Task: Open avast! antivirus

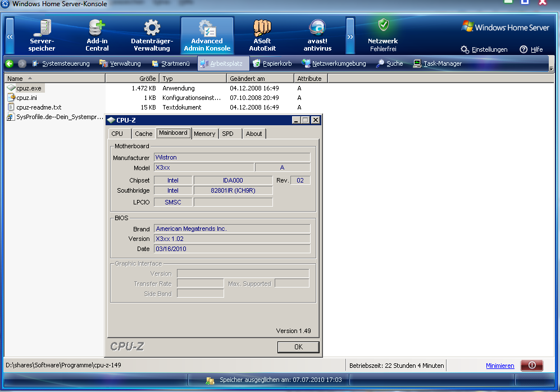Action: 317,35
